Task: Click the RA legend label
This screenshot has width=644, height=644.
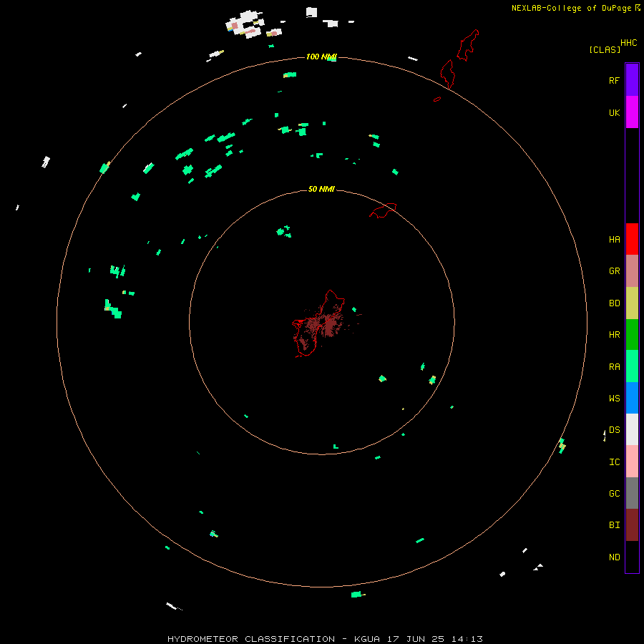Action: click(x=614, y=367)
